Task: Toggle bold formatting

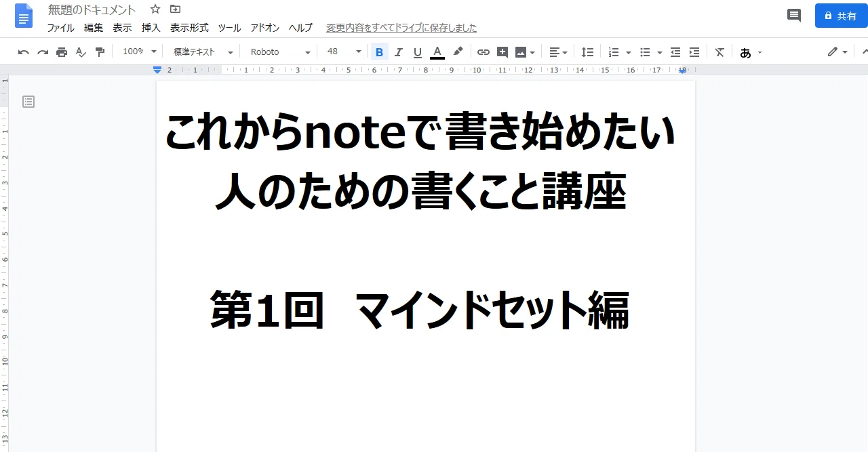Action: coord(379,52)
